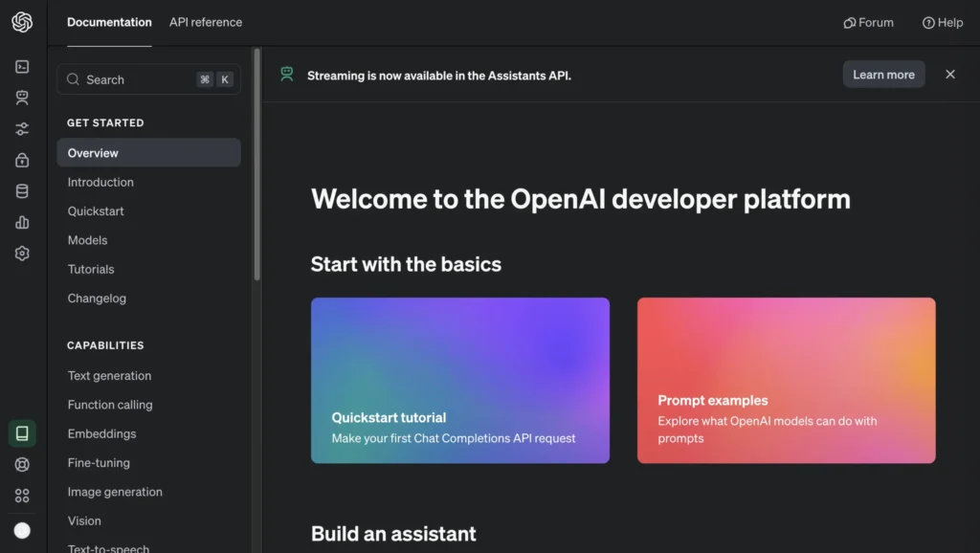The height and width of the screenshot is (553, 980).
Task: Open the apps grid icon at bottom
Action: click(22, 495)
